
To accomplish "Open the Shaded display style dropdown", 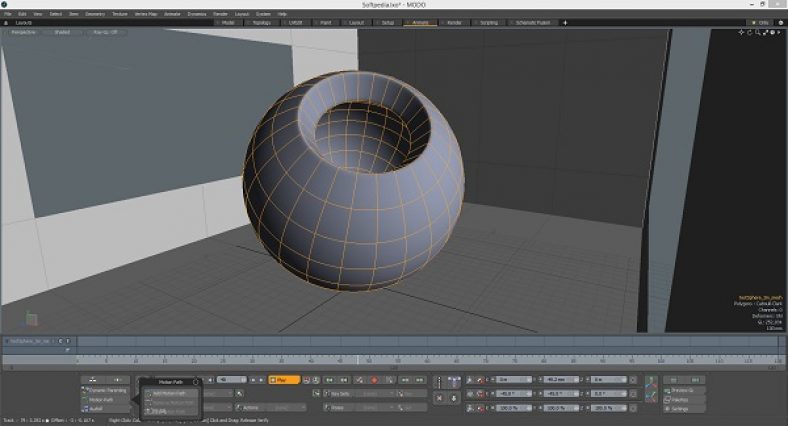I will (x=62, y=32).
